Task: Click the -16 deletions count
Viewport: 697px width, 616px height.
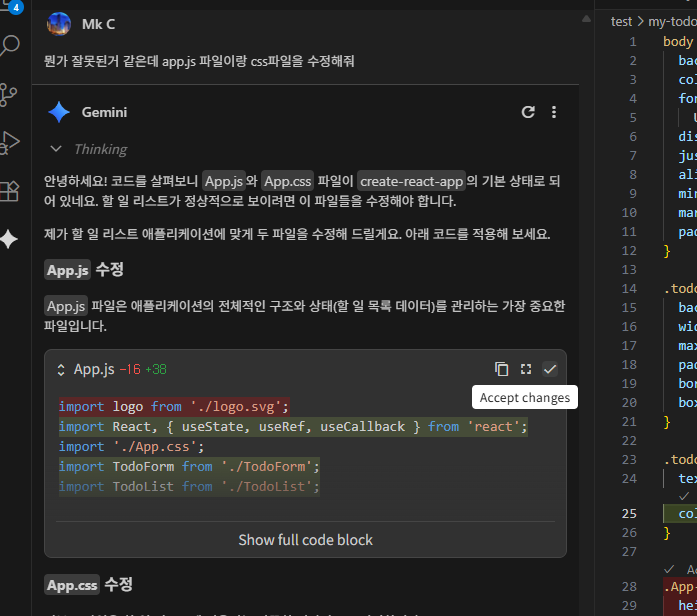Action: pos(130,369)
